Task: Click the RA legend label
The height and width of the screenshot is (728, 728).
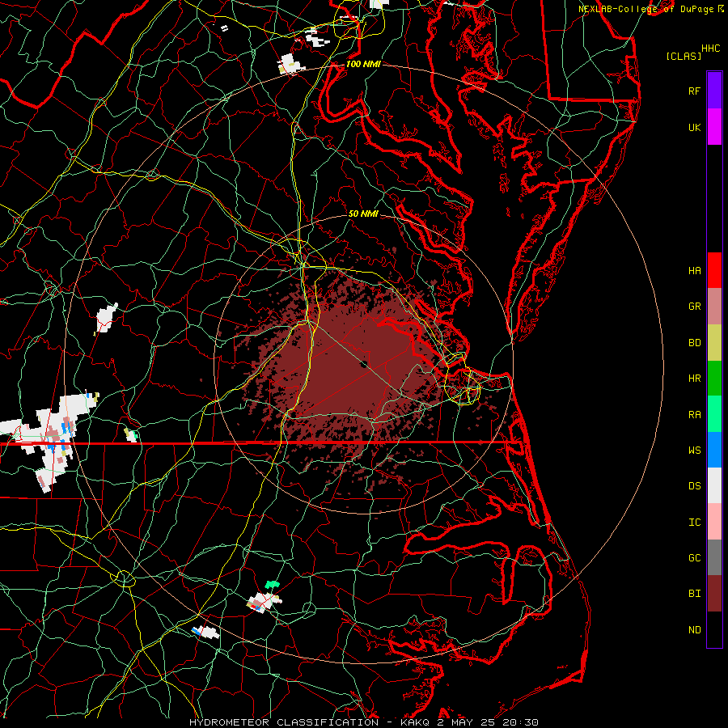Action: (x=694, y=415)
